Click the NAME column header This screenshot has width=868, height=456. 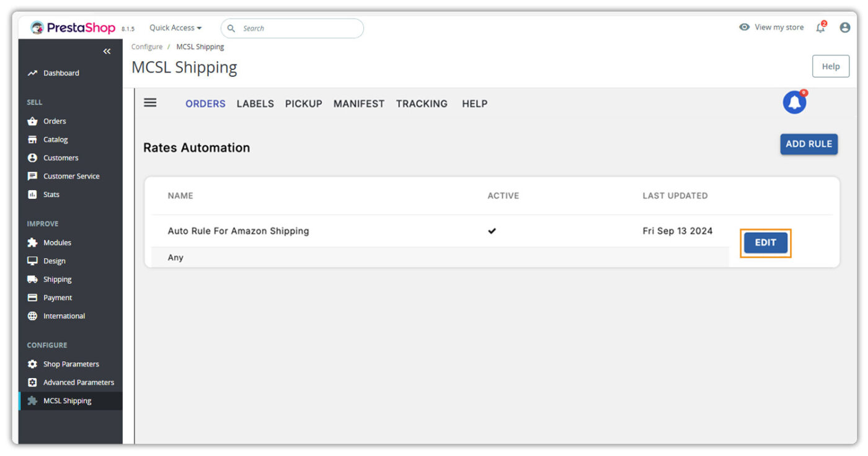coord(180,196)
